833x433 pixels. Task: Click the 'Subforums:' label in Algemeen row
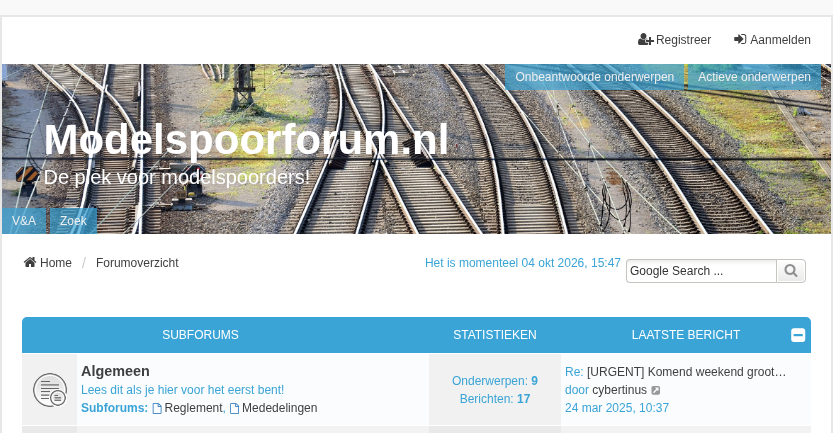[114, 408]
